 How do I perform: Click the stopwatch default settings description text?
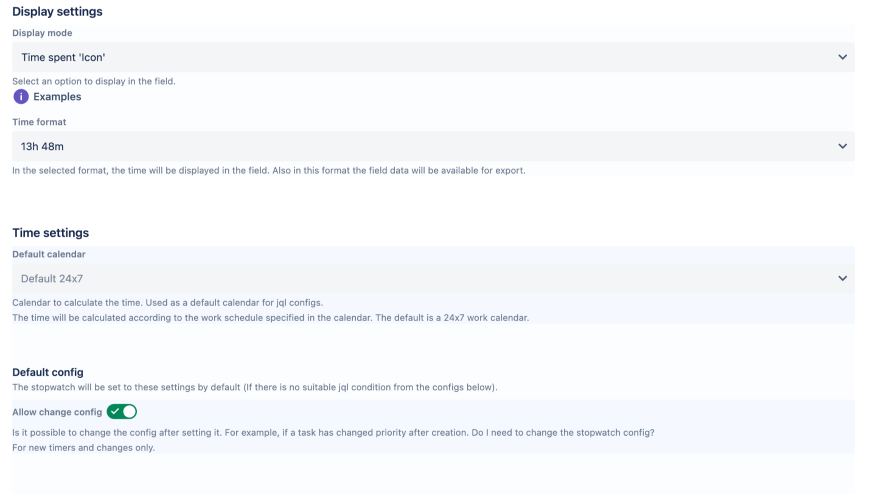(254, 387)
